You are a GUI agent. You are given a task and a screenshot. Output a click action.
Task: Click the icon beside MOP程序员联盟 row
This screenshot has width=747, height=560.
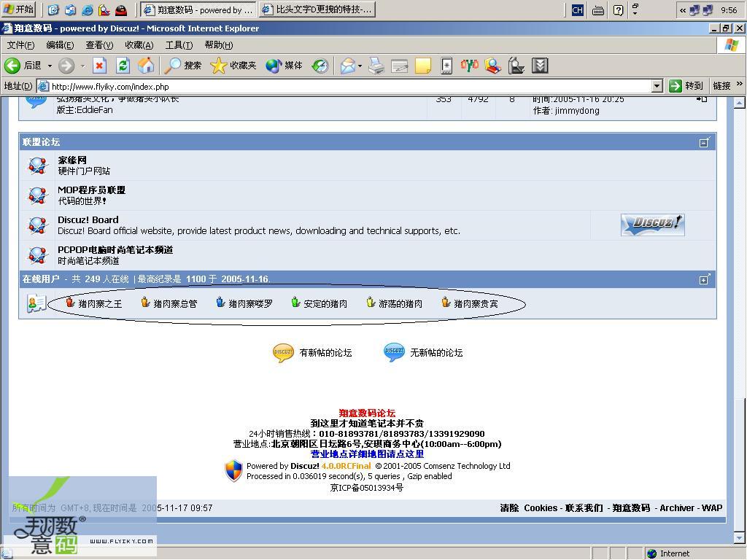pos(37,195)
